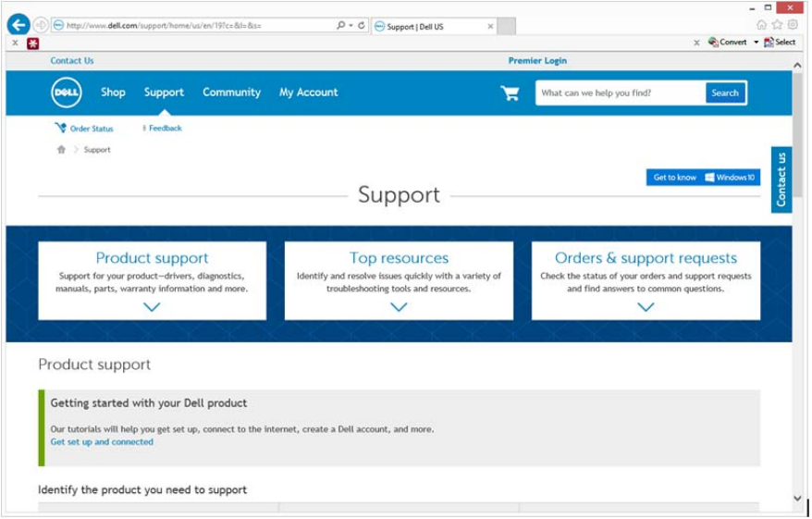Open the My Account menu

pyautogui.click(x=309, y=93)
